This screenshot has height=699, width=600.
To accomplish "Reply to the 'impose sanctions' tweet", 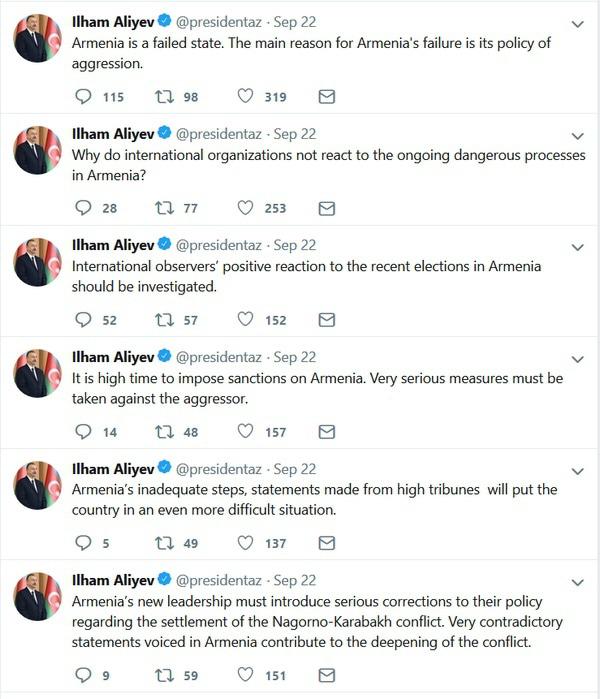I will pos(84,432).
